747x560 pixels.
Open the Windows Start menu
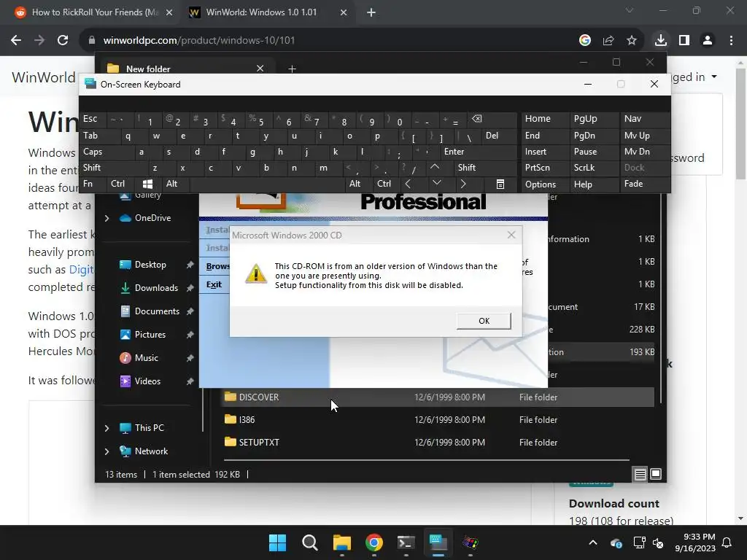tap(277, 542)
